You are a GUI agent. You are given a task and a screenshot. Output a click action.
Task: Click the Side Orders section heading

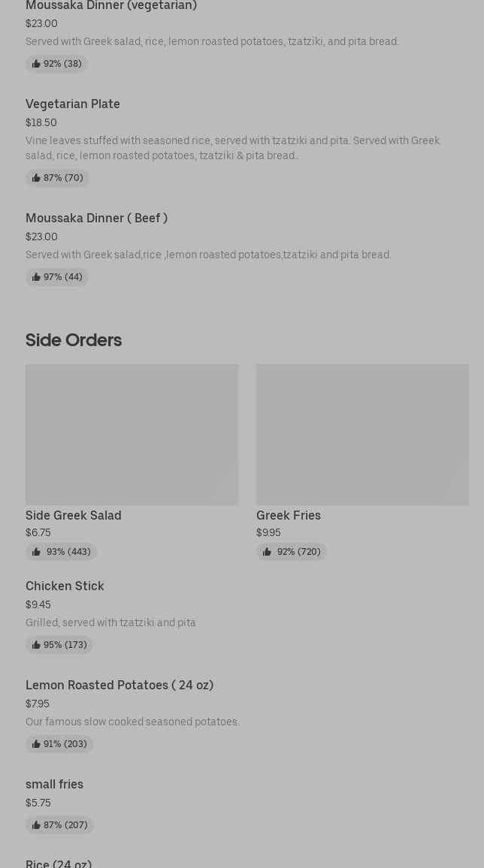pyautogui.click(x=74, y=340)
